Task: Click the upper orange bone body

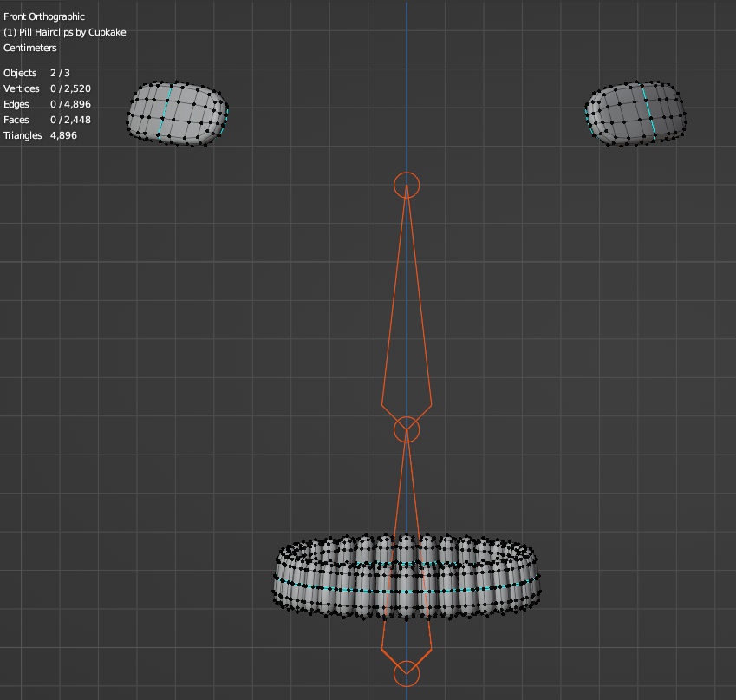Action: (x=407, y=330)
